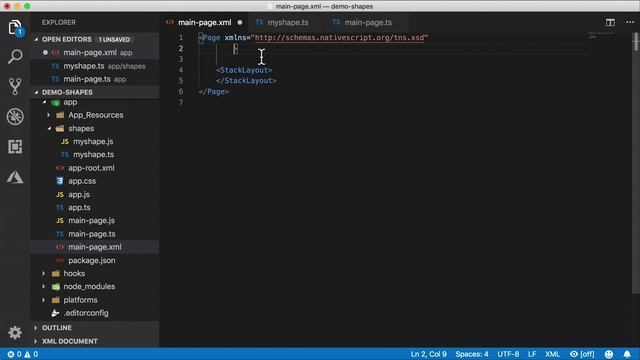Click Ln 2, Col 9 cursor position
The width and height of the screenshot is (640, 360).
[429, 354]
